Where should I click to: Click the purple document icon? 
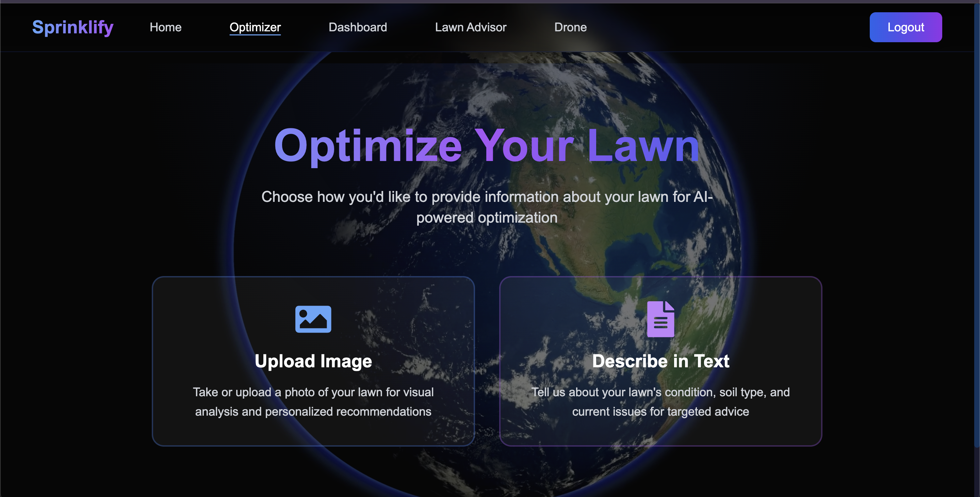pos(660,319)
